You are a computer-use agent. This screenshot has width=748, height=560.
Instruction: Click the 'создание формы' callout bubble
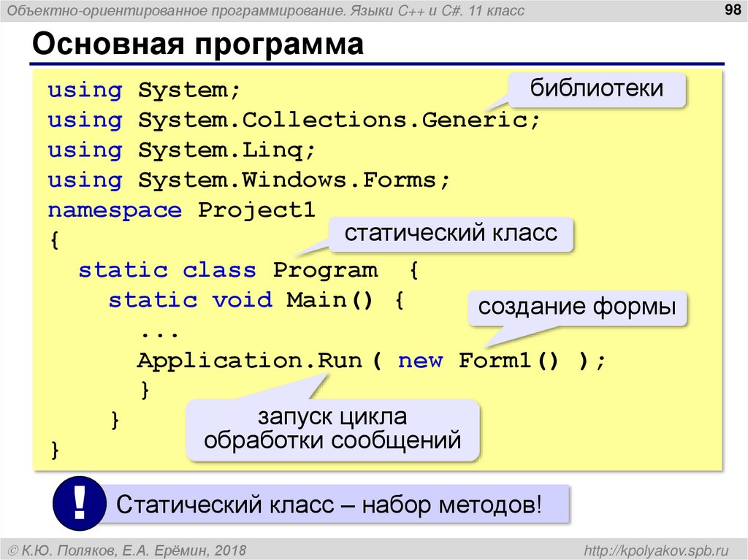577,307
